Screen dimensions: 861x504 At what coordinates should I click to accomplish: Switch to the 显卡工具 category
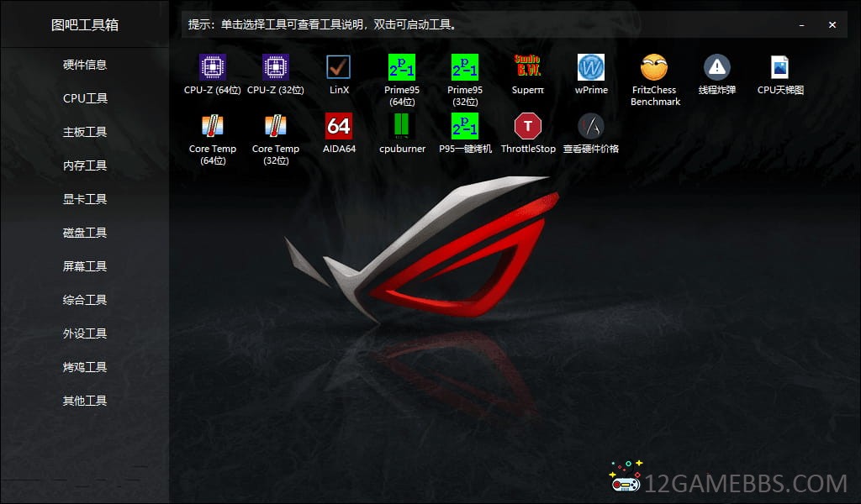[85, 199]
